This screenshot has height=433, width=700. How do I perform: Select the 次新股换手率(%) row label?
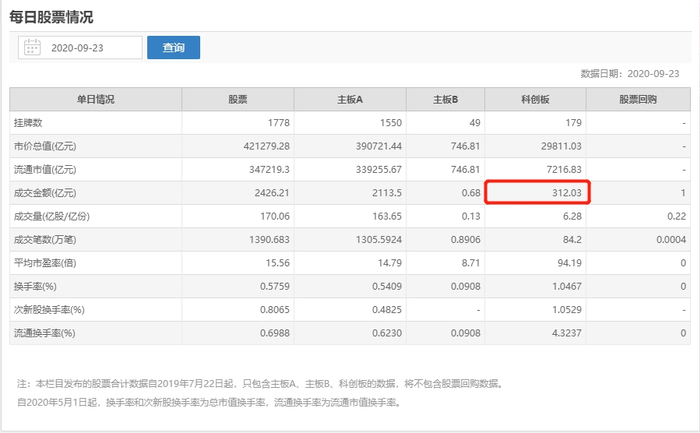pyautogui.click(x=49, y=310)
